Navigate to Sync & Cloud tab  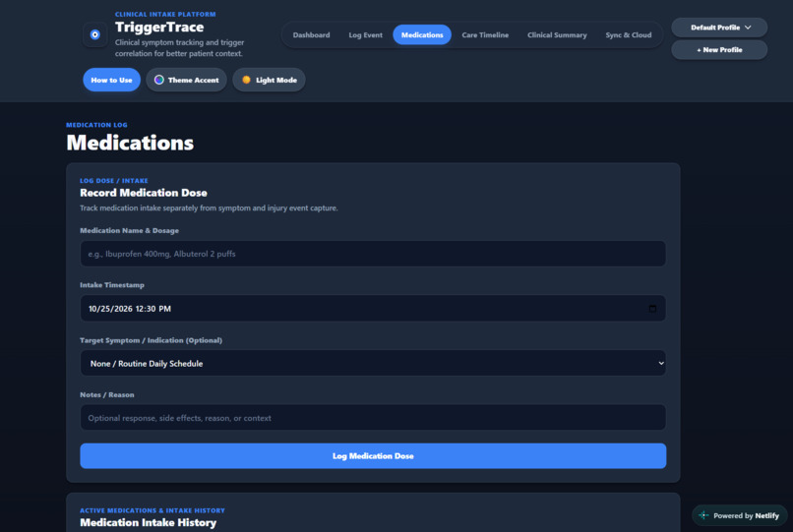click(628, 34)
